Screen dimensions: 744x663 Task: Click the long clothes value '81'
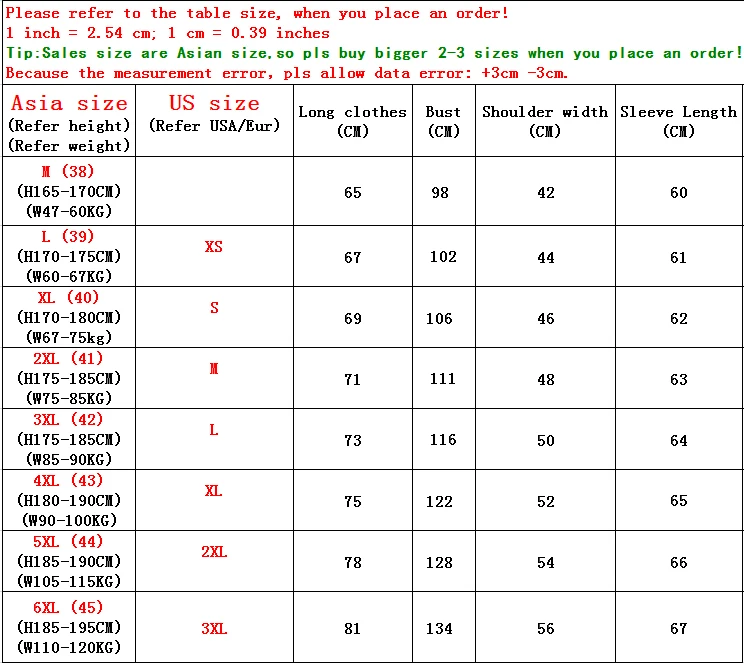coord(353,629)
